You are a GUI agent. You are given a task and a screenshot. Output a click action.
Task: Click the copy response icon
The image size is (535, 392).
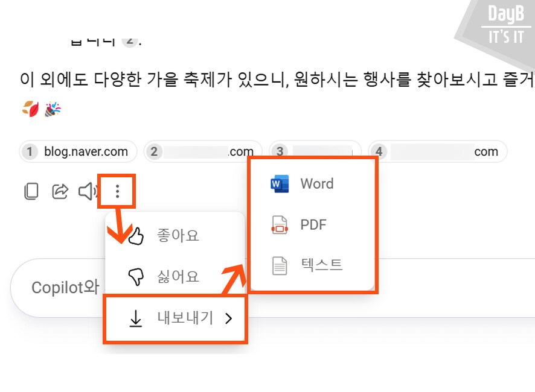click(x=31, y=192)
